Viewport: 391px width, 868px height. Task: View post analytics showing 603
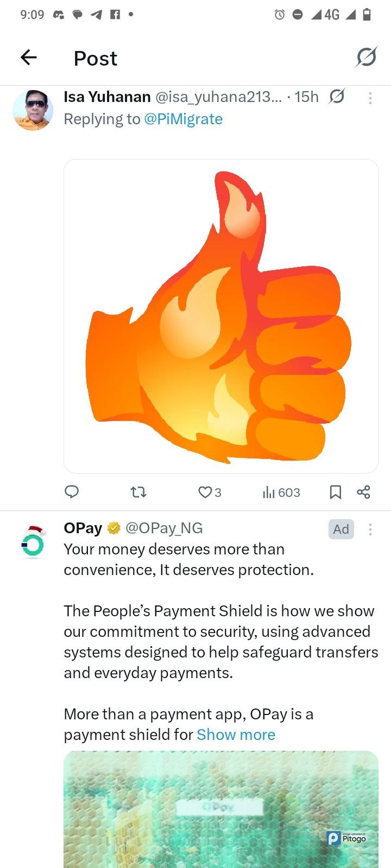coord(281,492)
